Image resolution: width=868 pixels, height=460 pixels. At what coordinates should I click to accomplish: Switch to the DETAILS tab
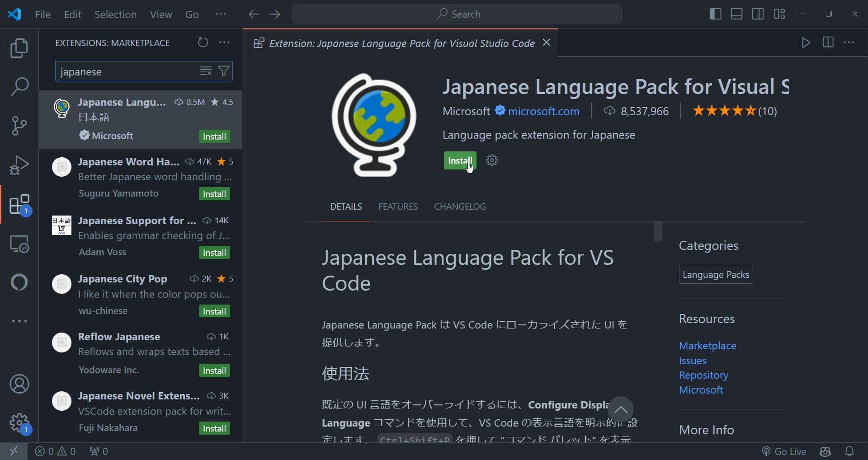(x=346, y=207)
